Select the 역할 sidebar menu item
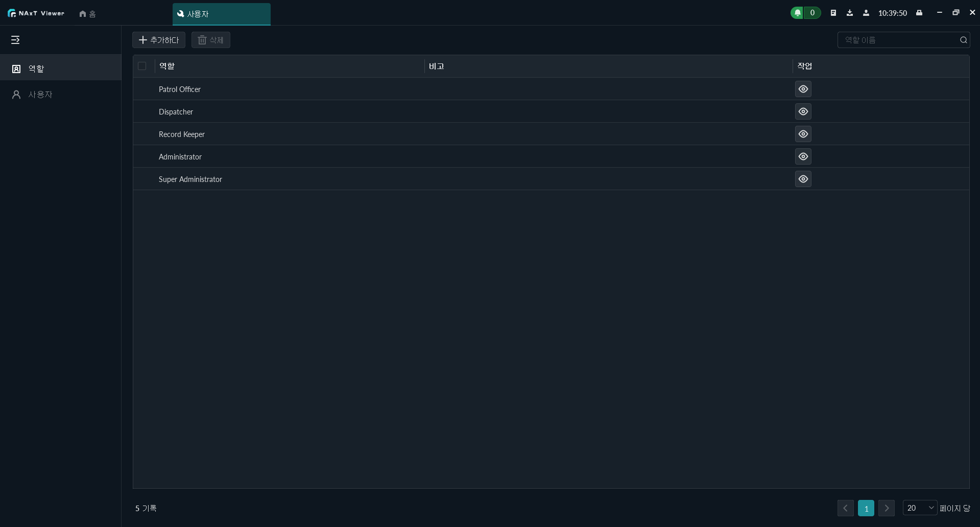The width and height of the screenshot is (980, 527). coord(36,68)
